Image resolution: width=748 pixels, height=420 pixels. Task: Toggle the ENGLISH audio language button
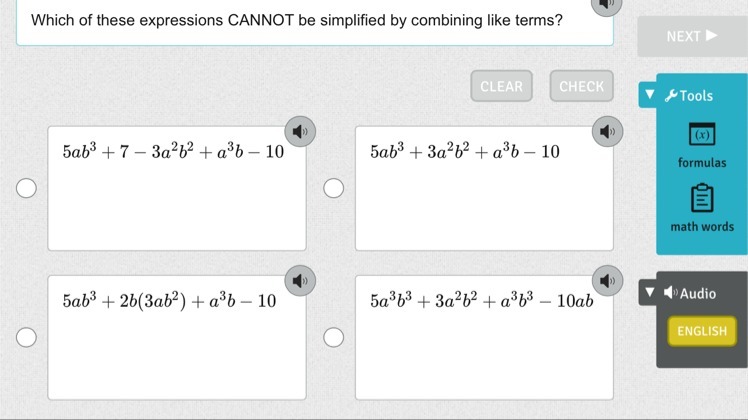coord(702,331)
